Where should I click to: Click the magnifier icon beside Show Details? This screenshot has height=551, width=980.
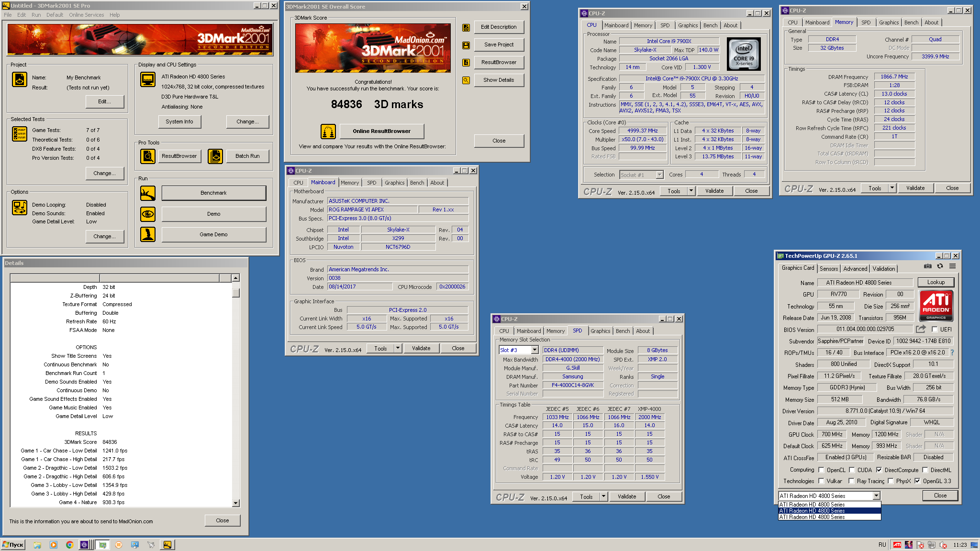point(466,80)
